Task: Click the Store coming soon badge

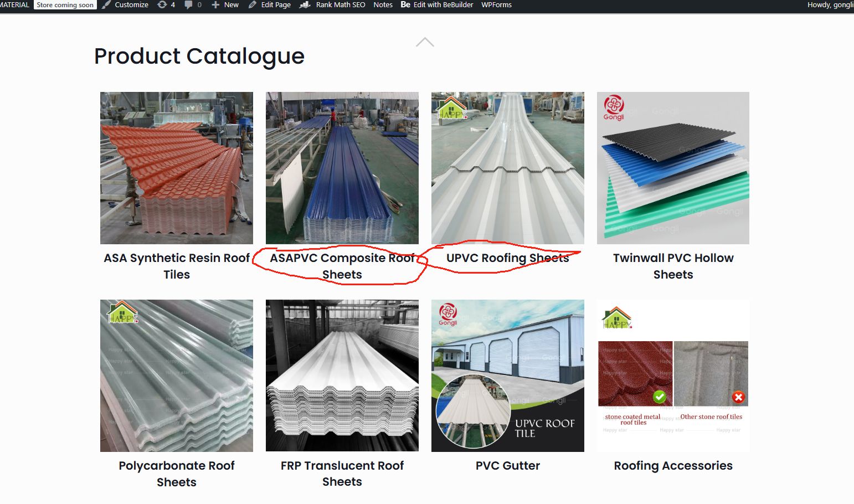Action: tap(65, 5)
